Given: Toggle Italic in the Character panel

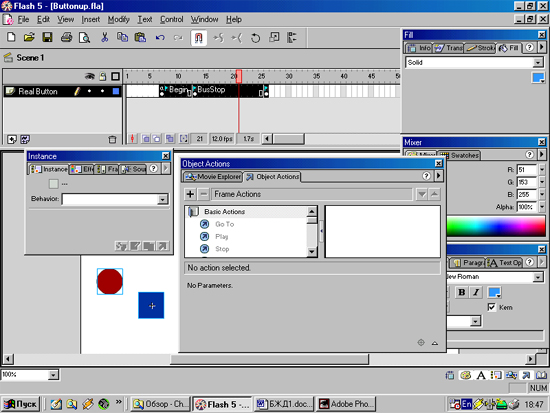Looking at the screenshot, I should (476, 292).
